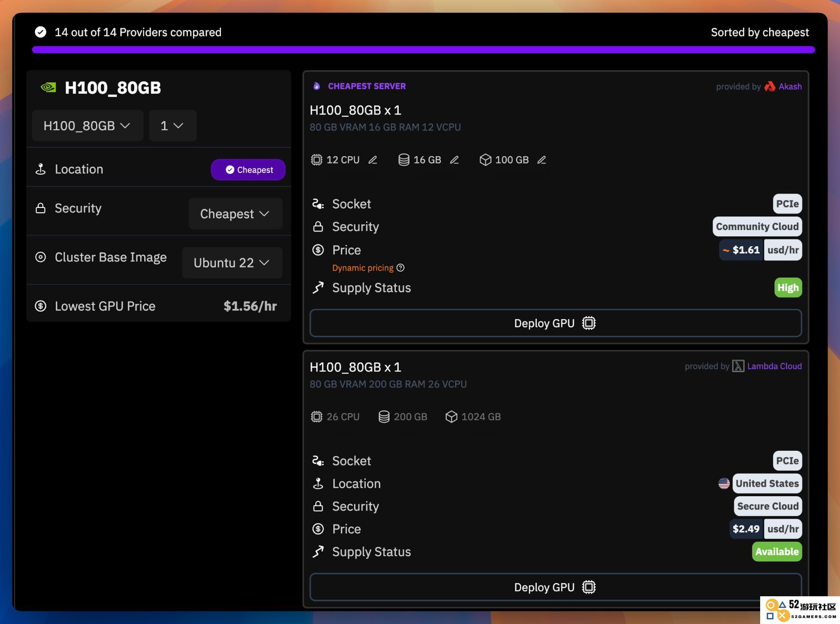This screenshot has height=624, width=840.
Task: Click 80 GB VRAM 200 GB RAM 26 VCPU
Action: click(388, 384)
